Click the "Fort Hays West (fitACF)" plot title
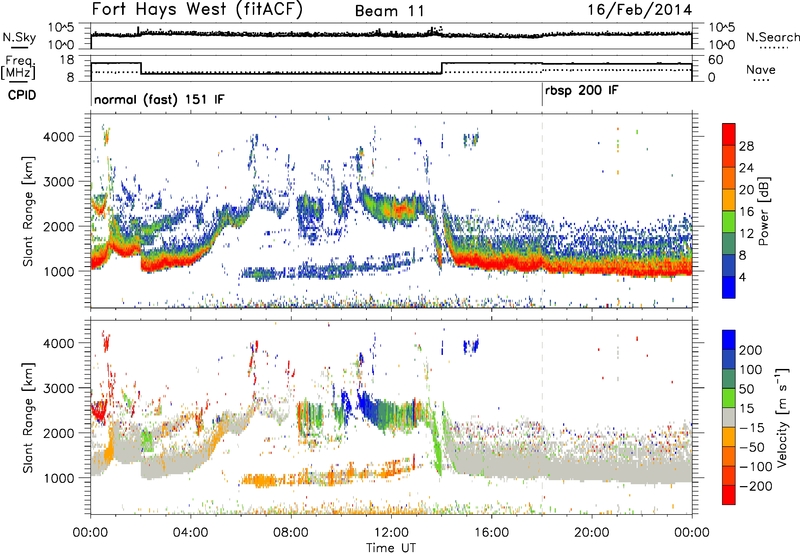The height and width of the screenshot is (554, 800). (197, 10)
